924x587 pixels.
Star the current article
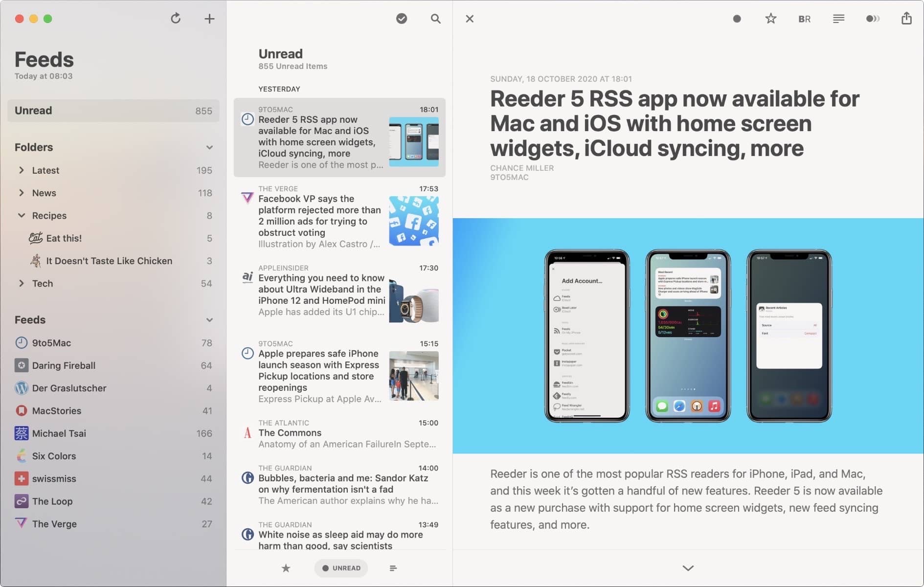click(771, 19)
